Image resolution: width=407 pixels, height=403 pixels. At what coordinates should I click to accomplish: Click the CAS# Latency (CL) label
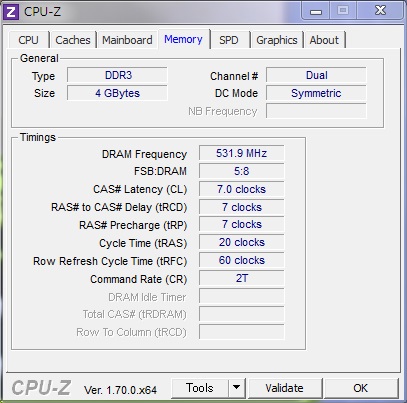coord(140,190)
